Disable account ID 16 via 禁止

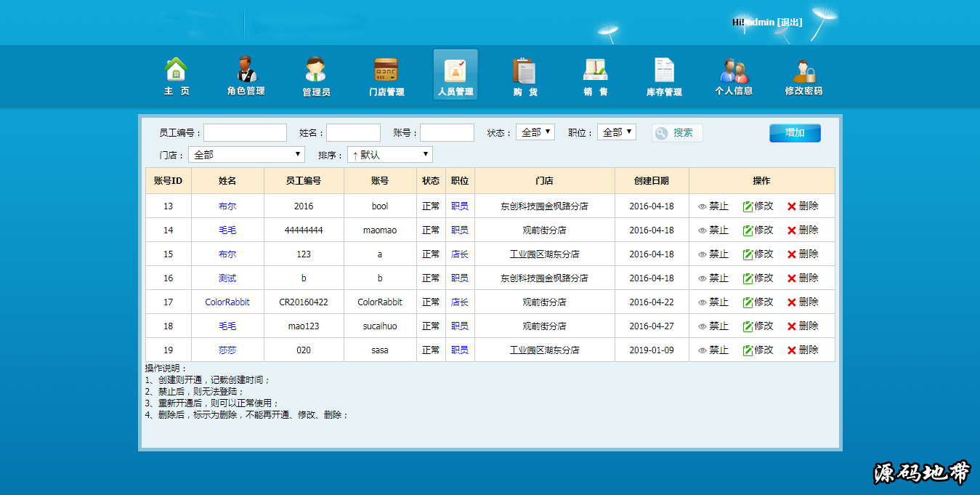click(x=713, y=278)
